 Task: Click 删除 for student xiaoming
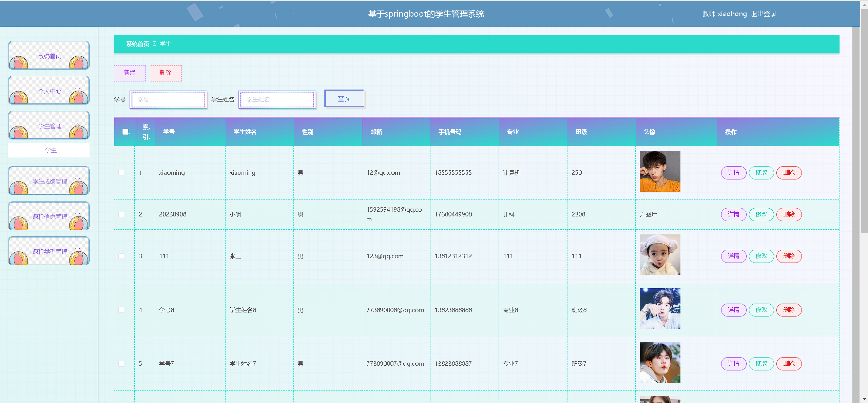coord(789,173)
